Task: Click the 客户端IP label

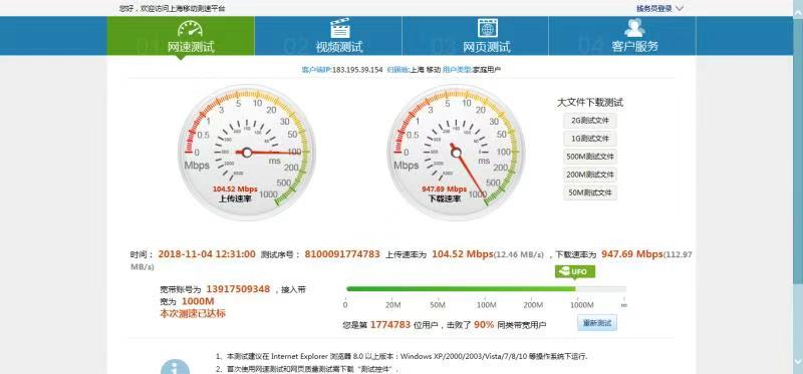Action: 316,70
